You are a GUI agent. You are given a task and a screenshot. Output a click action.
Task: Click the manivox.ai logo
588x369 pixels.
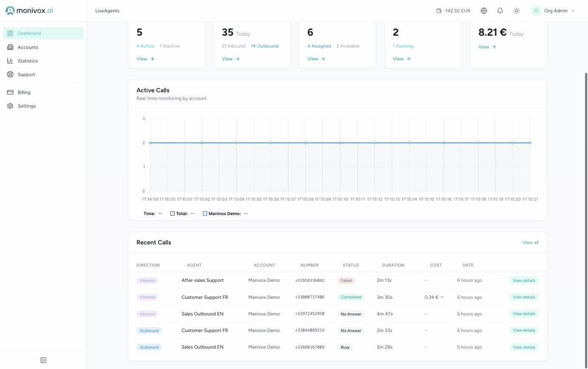29,11
